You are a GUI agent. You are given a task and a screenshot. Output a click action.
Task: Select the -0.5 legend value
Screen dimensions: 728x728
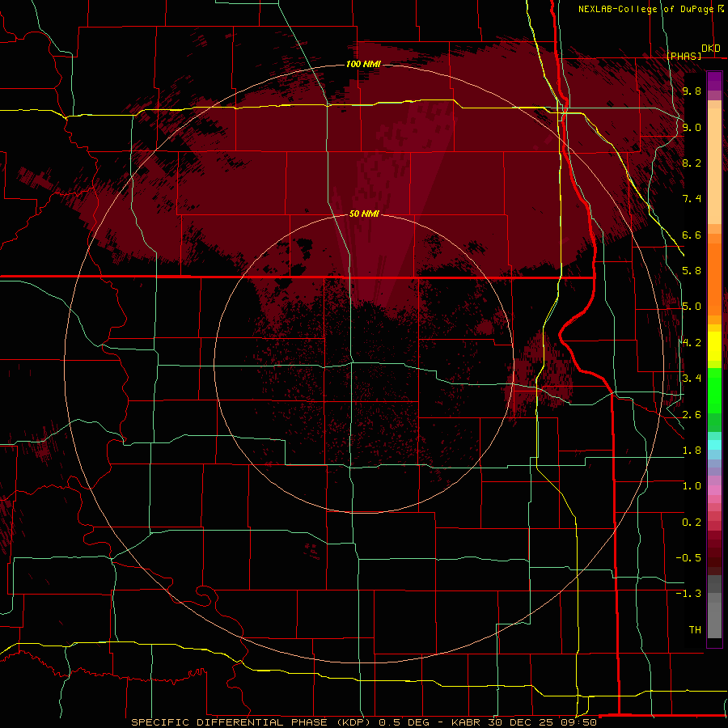point(688,558)
